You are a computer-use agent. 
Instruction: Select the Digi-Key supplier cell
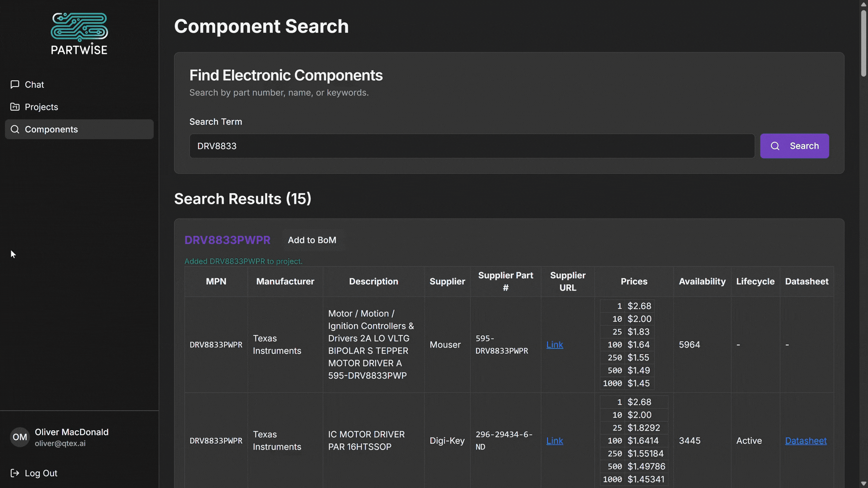click(x=447, y=441)
